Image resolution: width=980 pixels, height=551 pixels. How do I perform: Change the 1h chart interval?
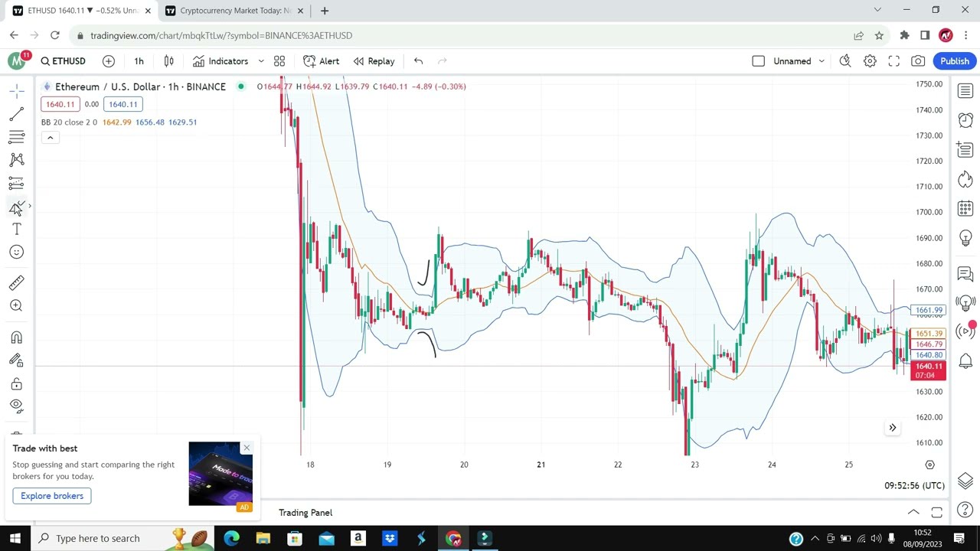click(139, 61)
